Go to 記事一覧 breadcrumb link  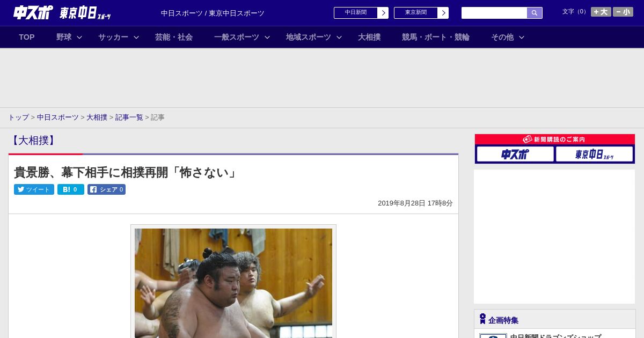click(129, 117)
